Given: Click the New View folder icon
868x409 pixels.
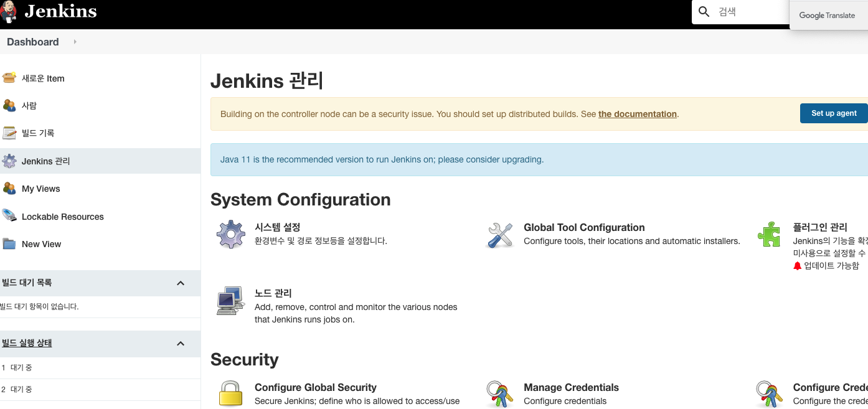Looking at the screenshot, I should click(9, 243).
